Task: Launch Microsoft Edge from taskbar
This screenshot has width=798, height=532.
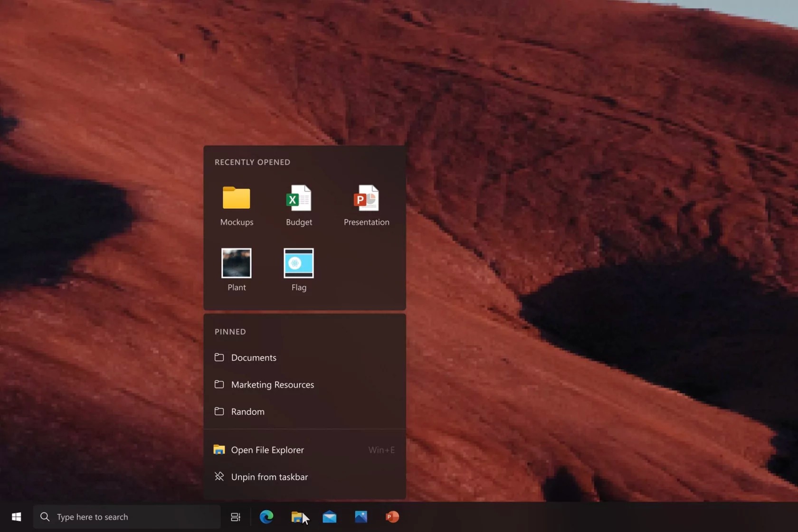Action: pyautogui.click(x=266, y=517)
